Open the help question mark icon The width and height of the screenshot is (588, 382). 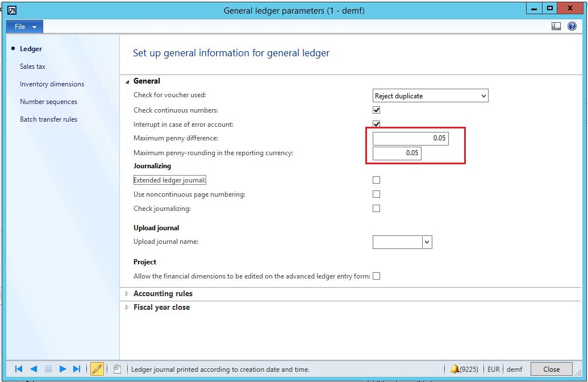click(572, 26)
